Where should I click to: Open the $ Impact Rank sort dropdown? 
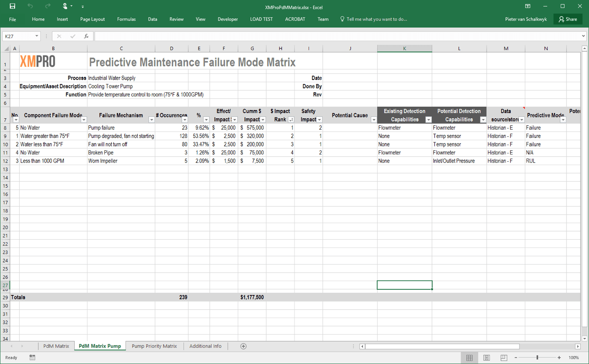tap(291, 120)
